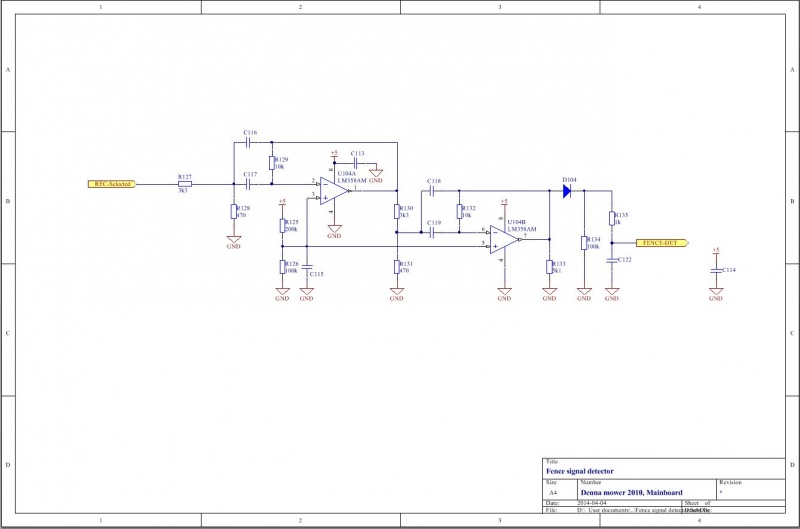Pick resistor R127 on the input line
800x529 pixels.
(184, 184)
